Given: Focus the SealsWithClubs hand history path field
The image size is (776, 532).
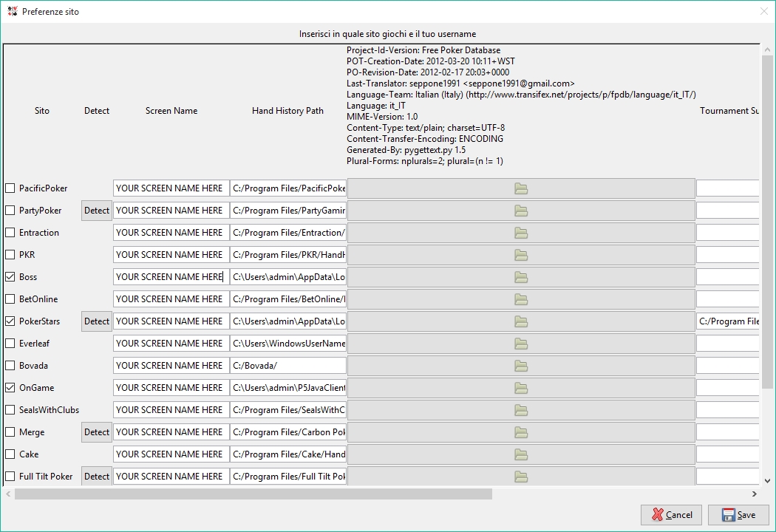Looking at the screenshot, I should tap(288, 410).
